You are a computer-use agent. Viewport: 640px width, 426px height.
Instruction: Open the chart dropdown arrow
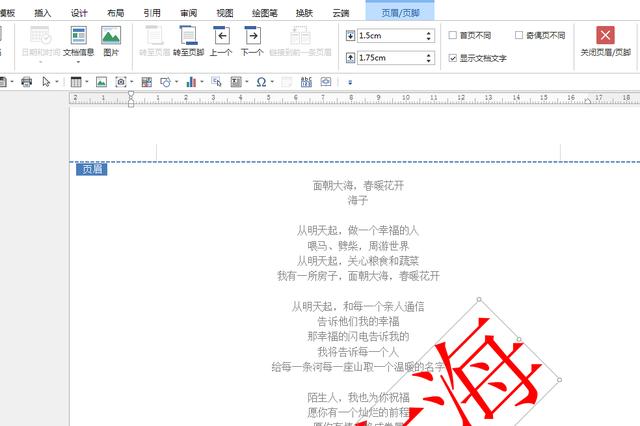point(202,82)
